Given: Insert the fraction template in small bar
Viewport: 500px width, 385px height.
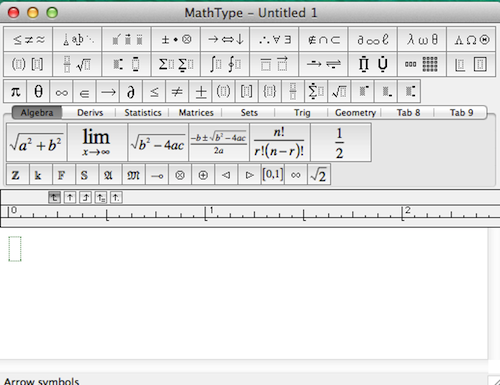Looking at the screenshot, I should [292, 91].
